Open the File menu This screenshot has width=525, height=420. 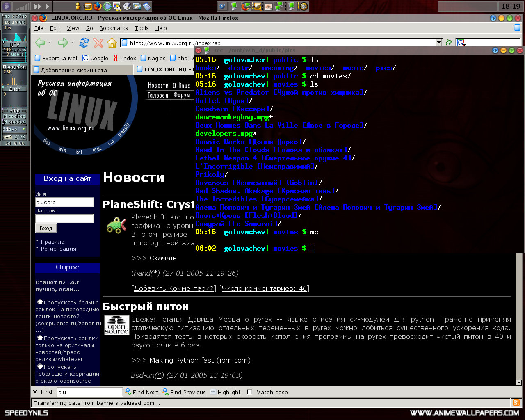[x=39, y=28]
